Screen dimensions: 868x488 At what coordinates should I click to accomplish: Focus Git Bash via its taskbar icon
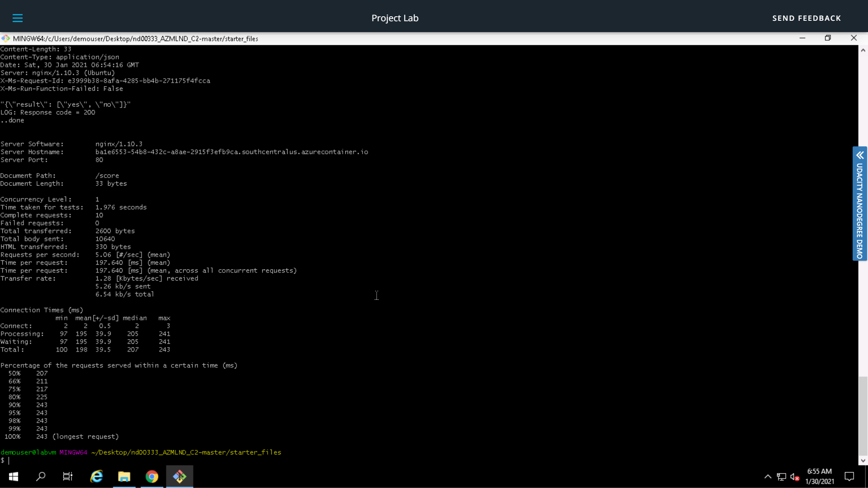pos(179,477)
